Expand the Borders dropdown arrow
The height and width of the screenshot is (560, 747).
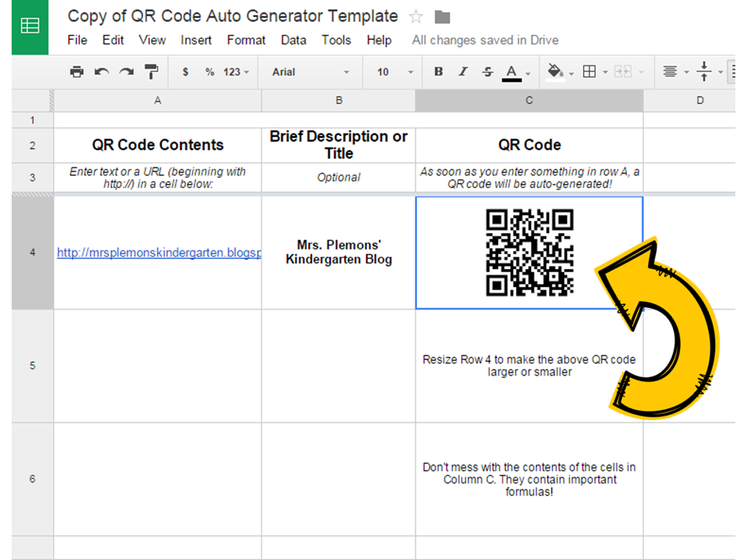tap(605, 72)
